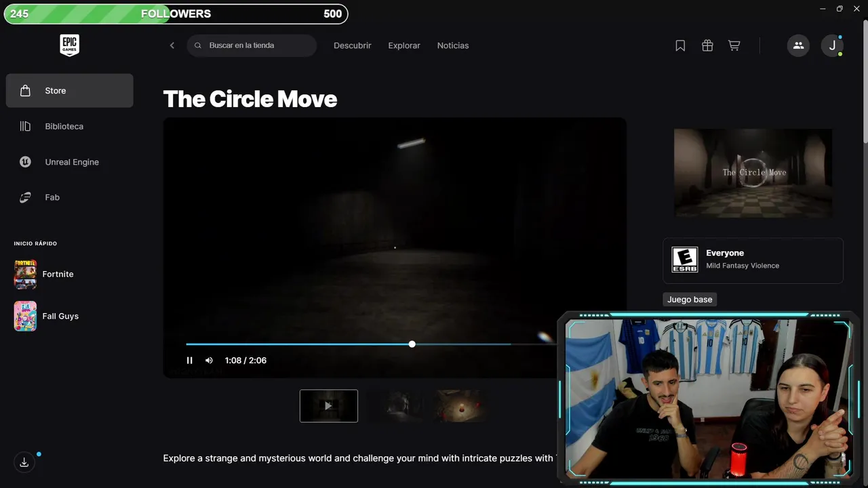Click The Circle Move cover image
Viewport: 868px width, 488px height.
click(753, 174)
